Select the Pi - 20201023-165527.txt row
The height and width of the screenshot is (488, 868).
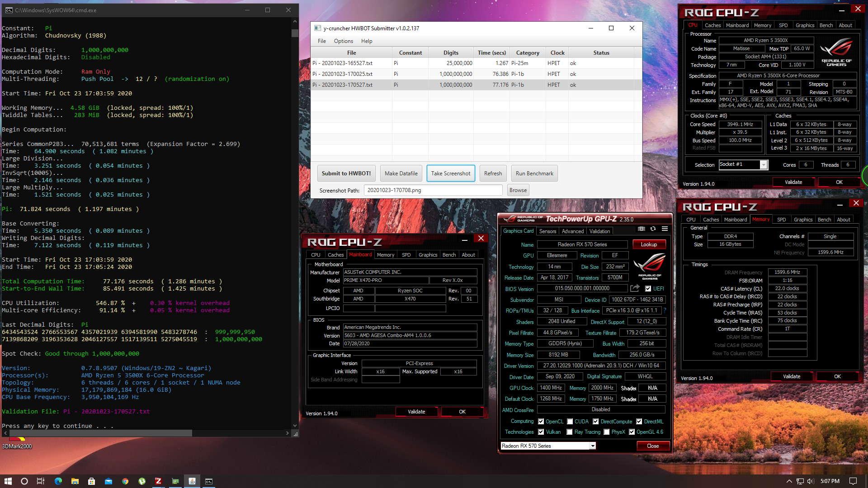click(476, 63)
